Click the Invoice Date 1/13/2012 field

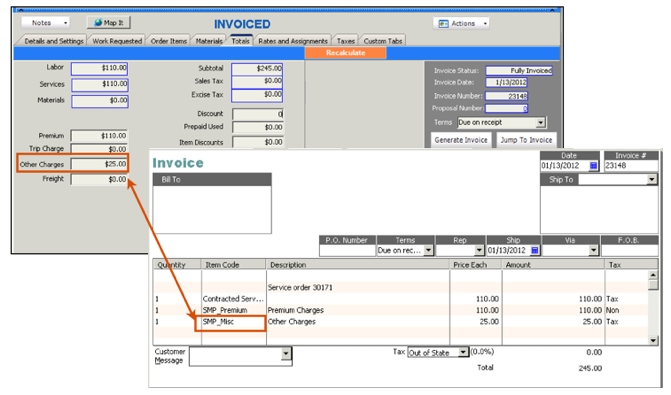coord(507,82)
